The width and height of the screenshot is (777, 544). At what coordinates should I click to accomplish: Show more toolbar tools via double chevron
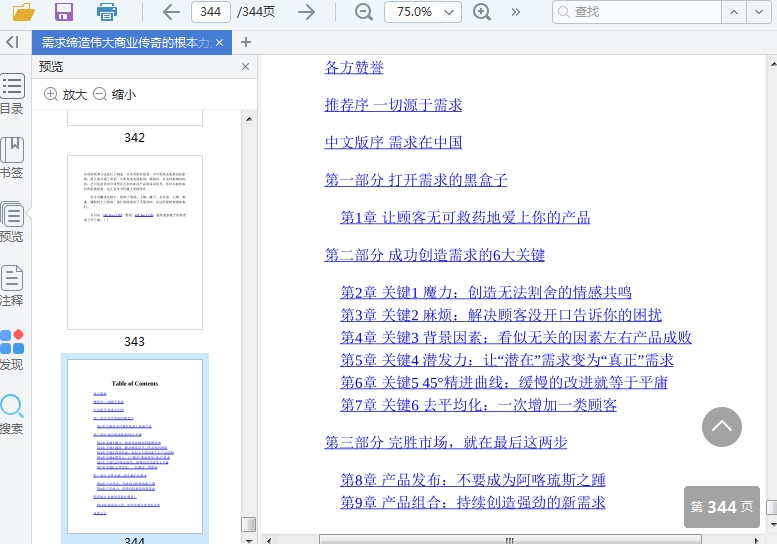coord(516,12)
